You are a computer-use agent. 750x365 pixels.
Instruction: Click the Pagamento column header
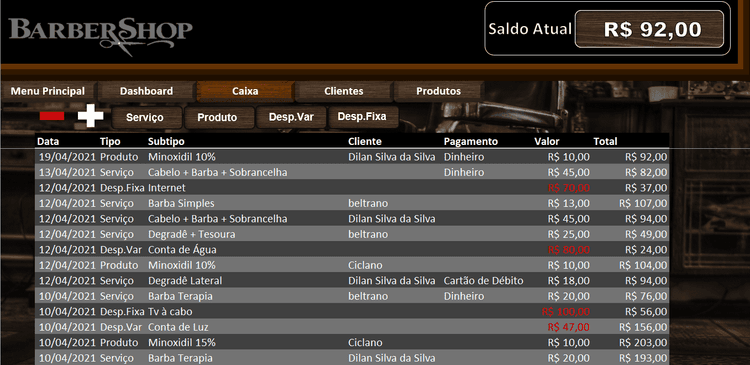(x=471, y=142)
